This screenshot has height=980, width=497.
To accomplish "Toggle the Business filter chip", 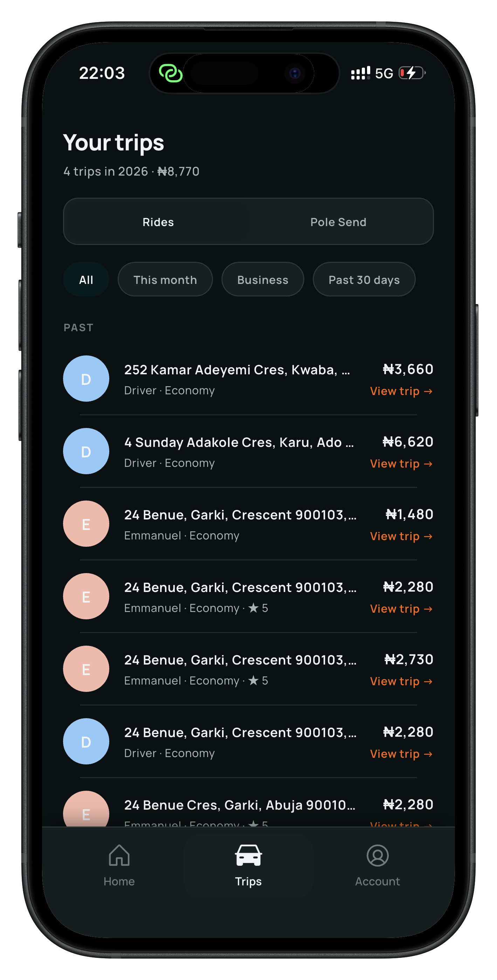I will [x=262, y=280].
